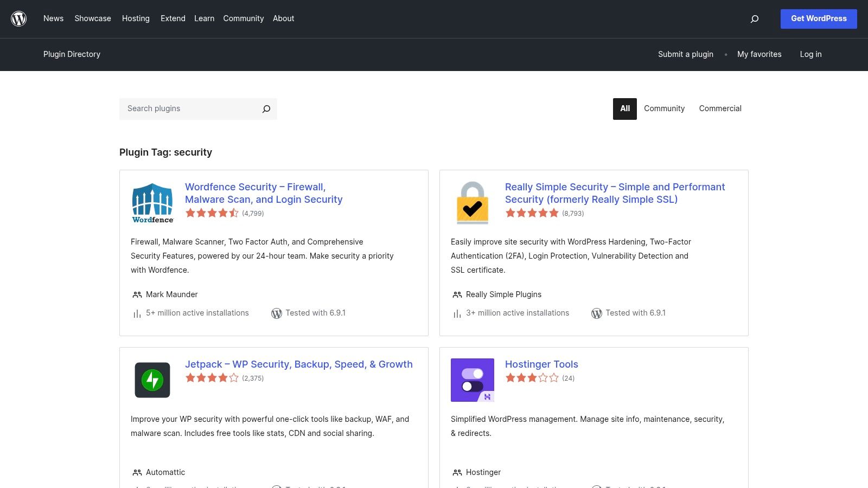The width and height of the screenshot is (868, 488).
Task: Switch to the Commercial filter tab
Action: click(x=720, y=108)
